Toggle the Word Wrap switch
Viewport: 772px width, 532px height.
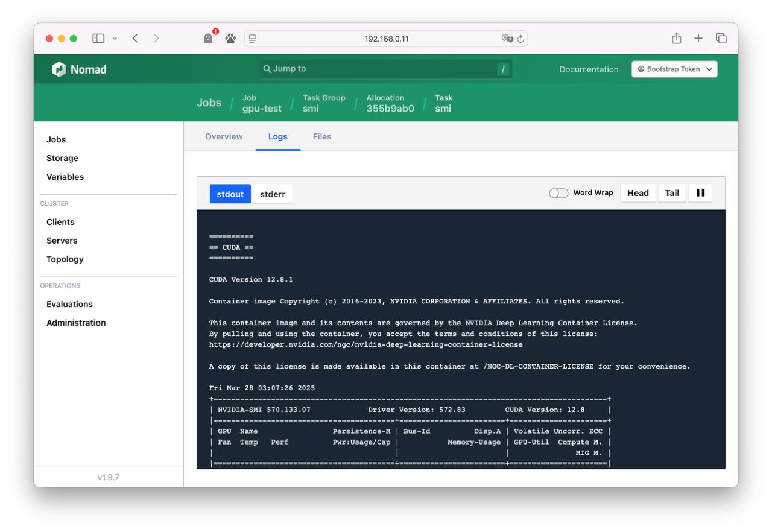(x=558, y=193)
